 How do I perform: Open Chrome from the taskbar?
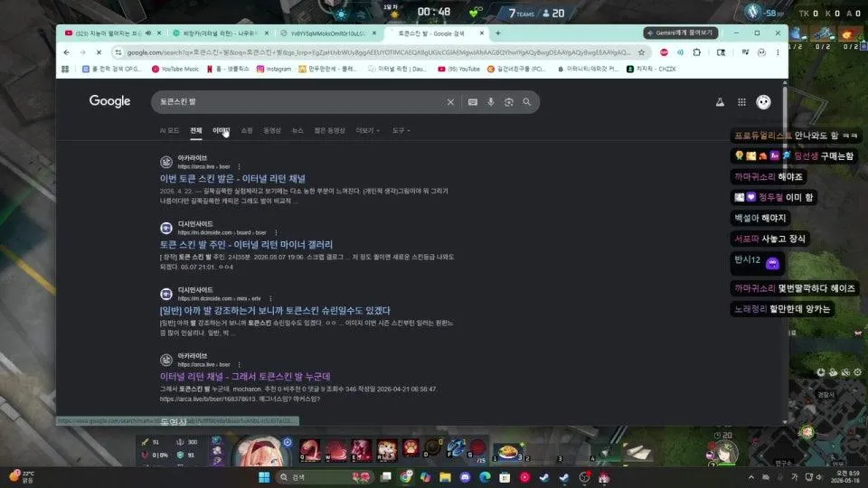click(x=406, y=477)
